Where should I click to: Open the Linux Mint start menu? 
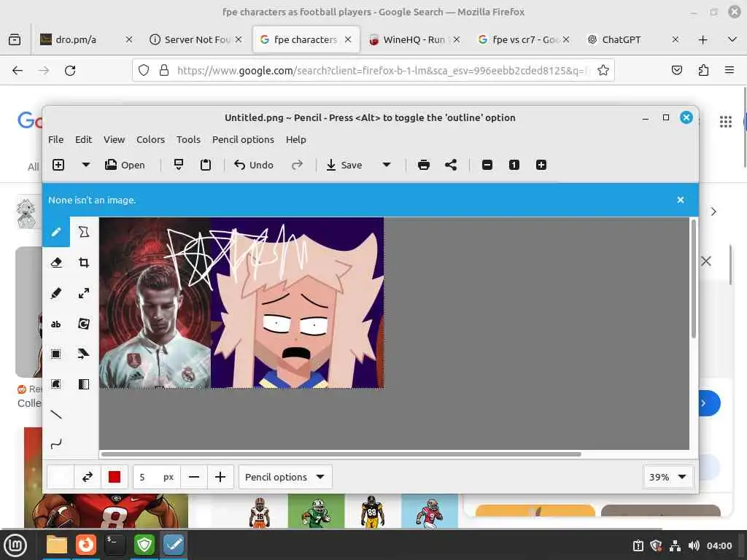click(15, 545)
